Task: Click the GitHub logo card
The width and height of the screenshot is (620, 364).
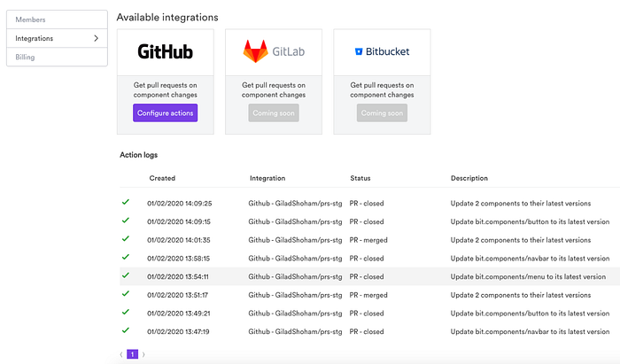Action: [166, 51]
